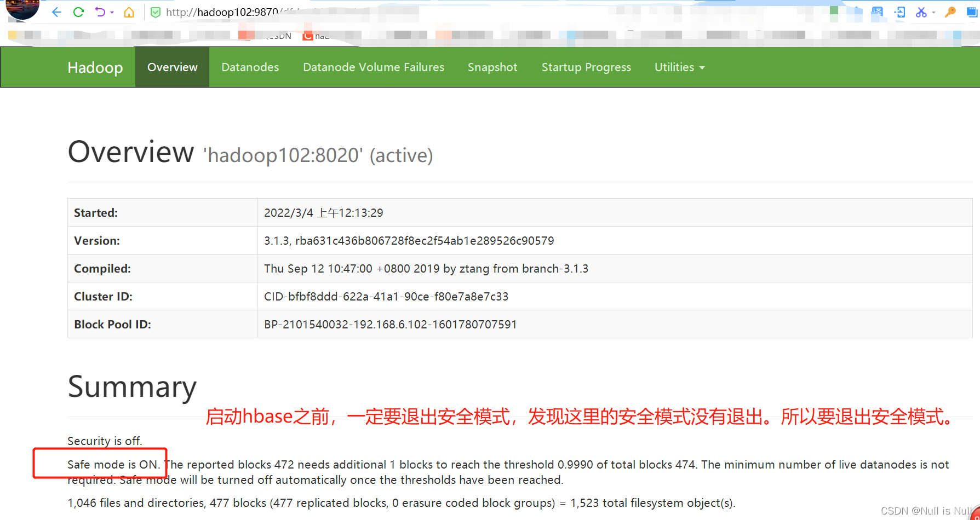The height and width of the screenshot is (520, 980).
Task: Open the dropdown arrow beside the undo icon
Action: tap(112, 13)
